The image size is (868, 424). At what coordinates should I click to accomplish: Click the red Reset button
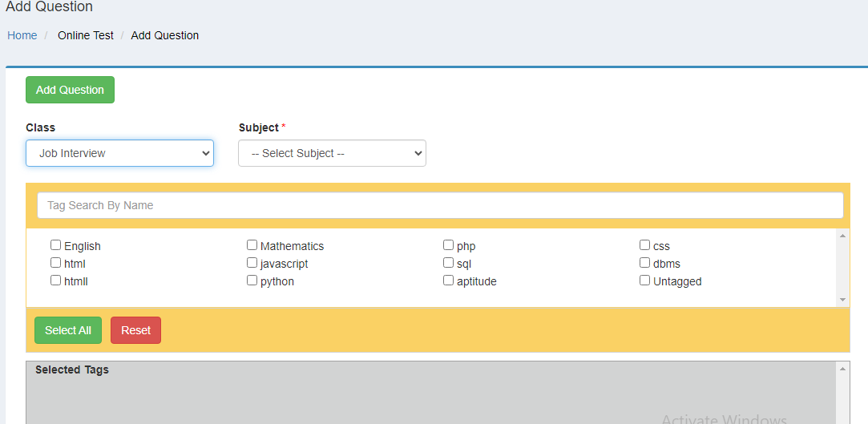coord(135,330)
